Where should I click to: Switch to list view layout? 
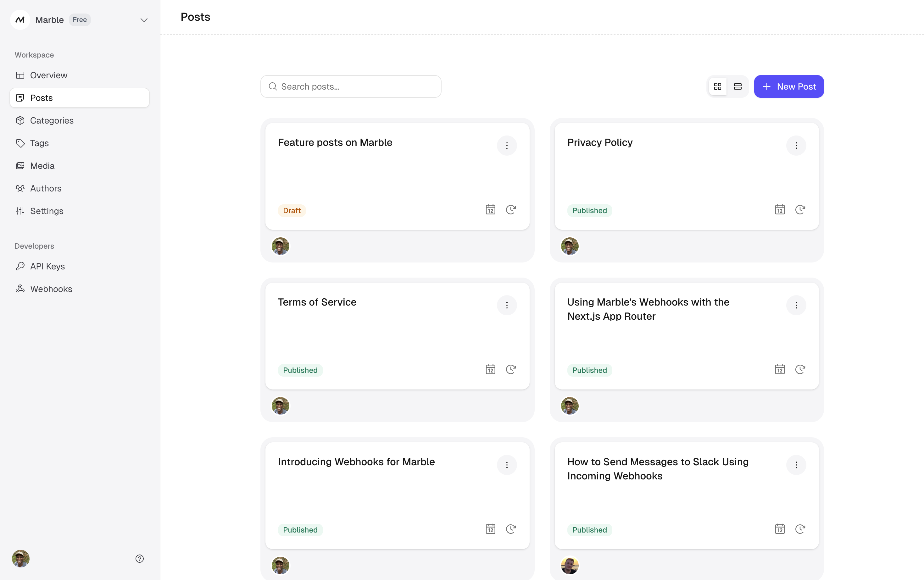(738, 87)
